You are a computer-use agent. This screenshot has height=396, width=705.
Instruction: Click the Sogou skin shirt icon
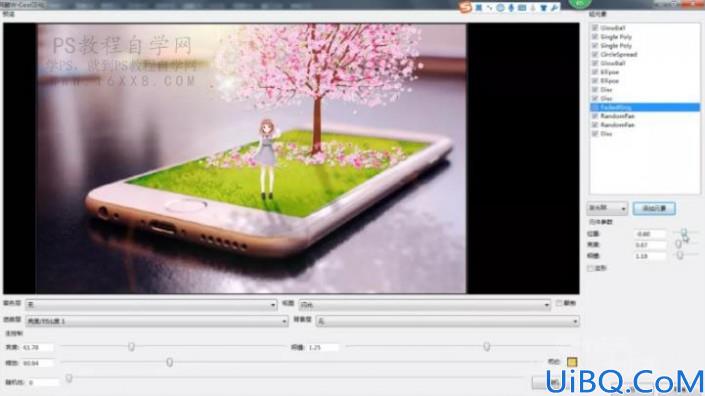click(x=544, y=8)
